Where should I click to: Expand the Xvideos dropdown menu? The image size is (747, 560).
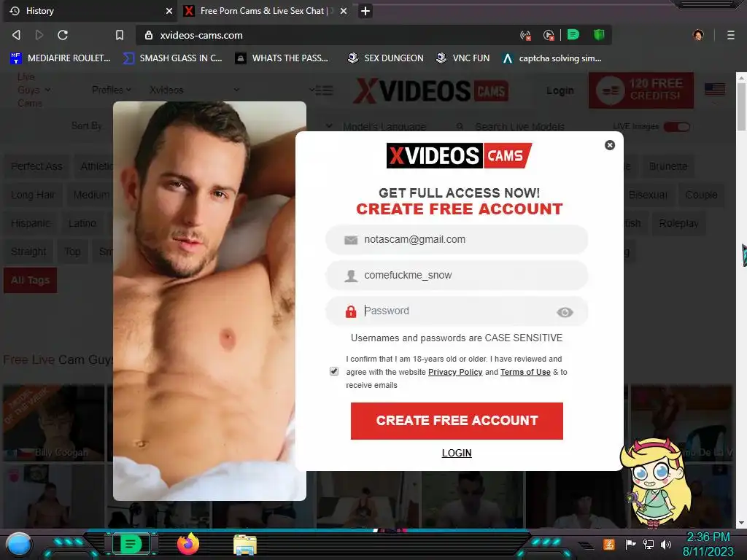click(x=194, y=90)
